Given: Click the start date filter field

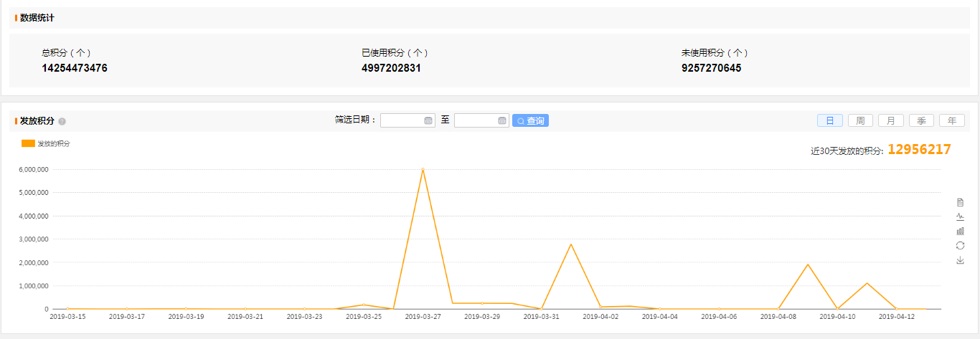Looking at the screenshot, I should pos(402,120).
